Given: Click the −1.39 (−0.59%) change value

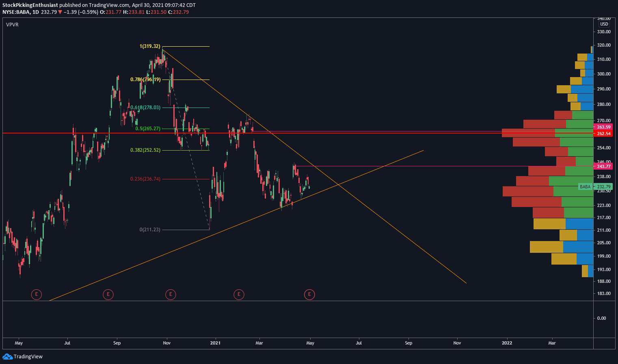Looking at the screenshot, I should tap(81, 12).
